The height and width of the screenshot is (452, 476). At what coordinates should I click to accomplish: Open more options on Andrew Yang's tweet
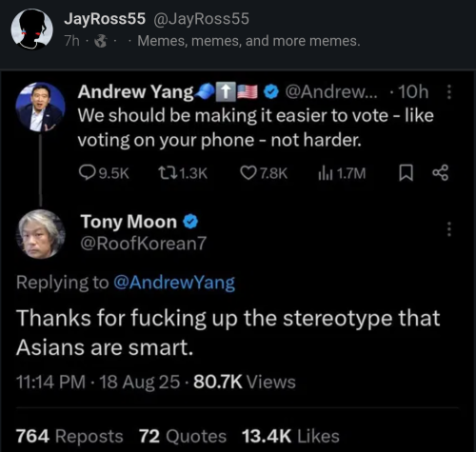pyautogui.click(x=448, y=92)
